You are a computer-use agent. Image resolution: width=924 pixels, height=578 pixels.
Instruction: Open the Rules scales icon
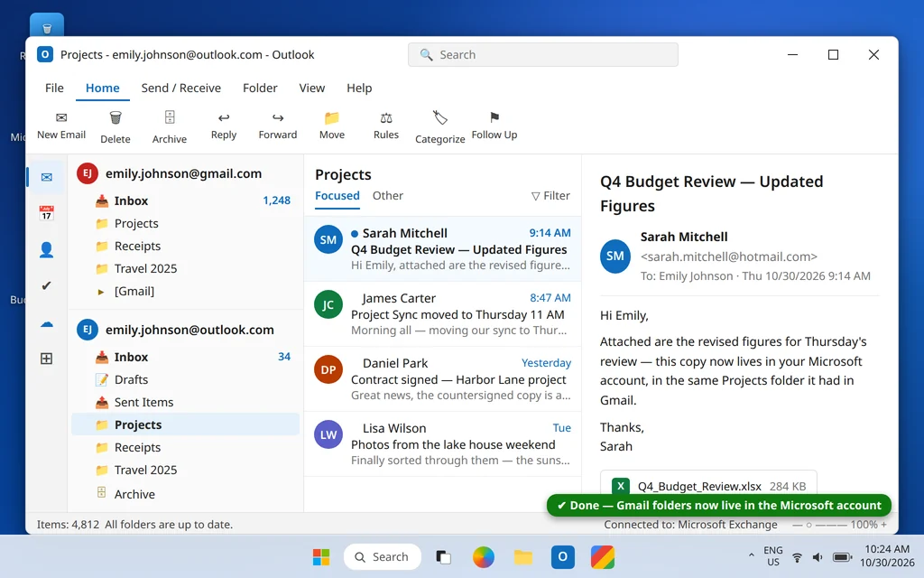[x=386, y=117]
